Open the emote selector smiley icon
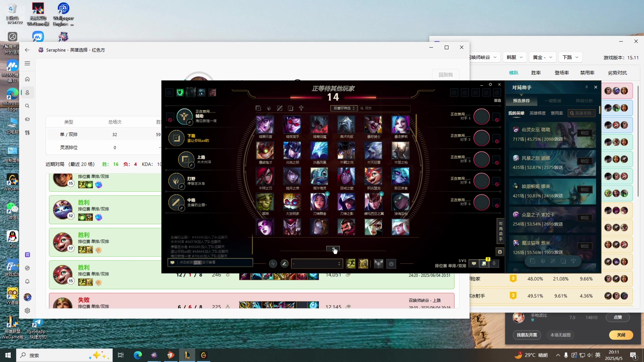The height and width of the screenshot is (362, 644). click(x=391, y=264)
